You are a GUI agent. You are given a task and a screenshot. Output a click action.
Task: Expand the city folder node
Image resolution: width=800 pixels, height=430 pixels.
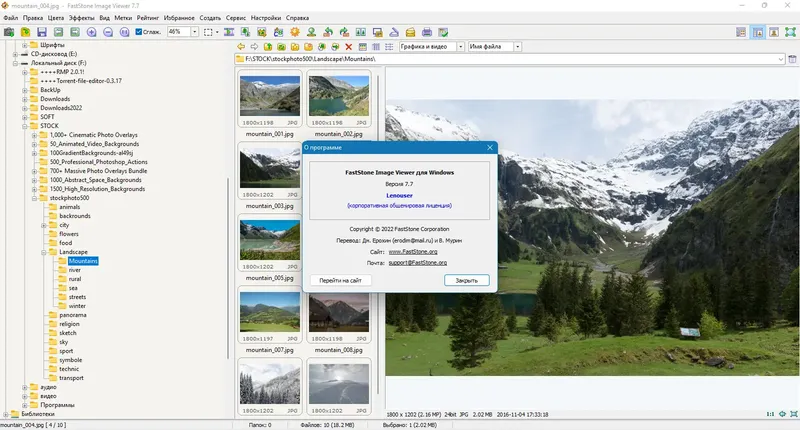pos(43,225)
